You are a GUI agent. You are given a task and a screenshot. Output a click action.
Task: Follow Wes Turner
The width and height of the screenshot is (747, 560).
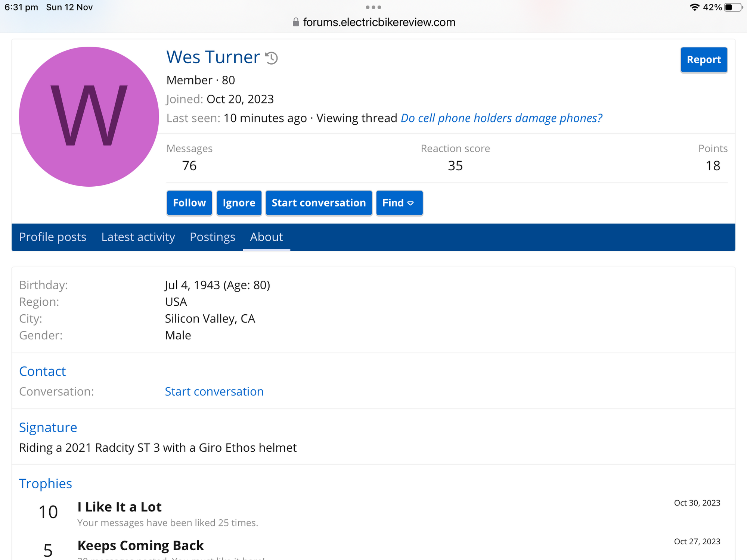tap(189, 203)
